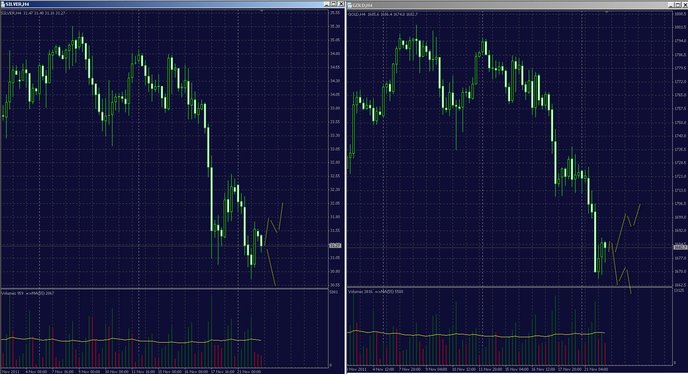This screenshot has height=374, width=688.
Task: Maximize the GOLD,H4 chart window
Action: point(678,5)
